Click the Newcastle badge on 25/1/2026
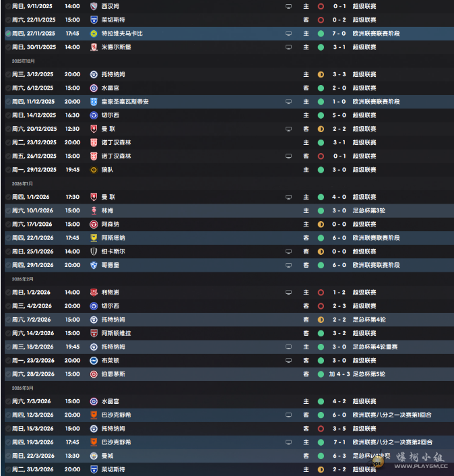454x476 pixels. pyautogui.click(x=94, y=251)
